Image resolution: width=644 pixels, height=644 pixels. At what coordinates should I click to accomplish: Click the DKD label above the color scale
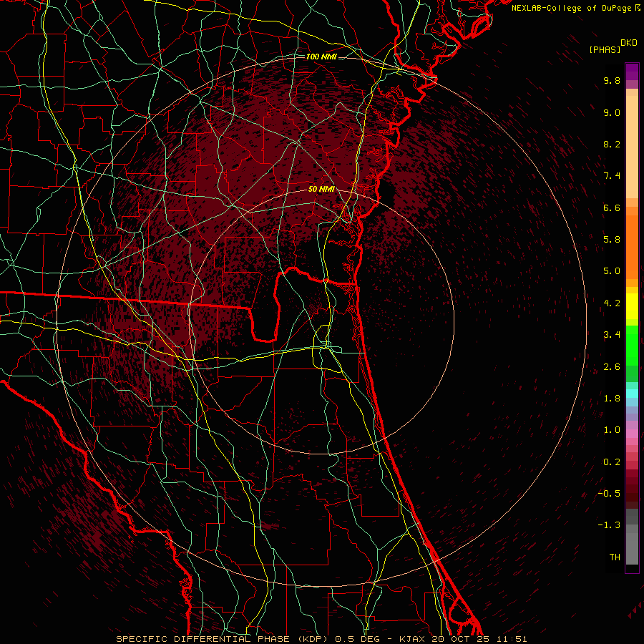click(629, 43)
